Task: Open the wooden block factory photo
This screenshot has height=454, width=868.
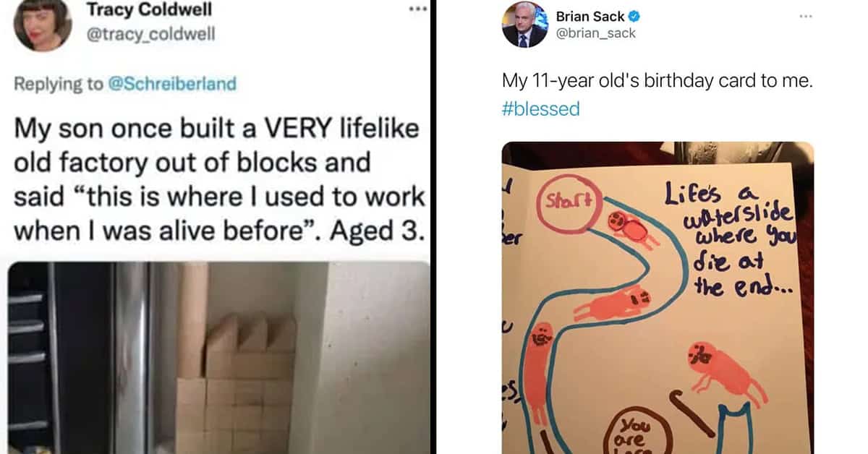Action: click(x=217, y=358)
